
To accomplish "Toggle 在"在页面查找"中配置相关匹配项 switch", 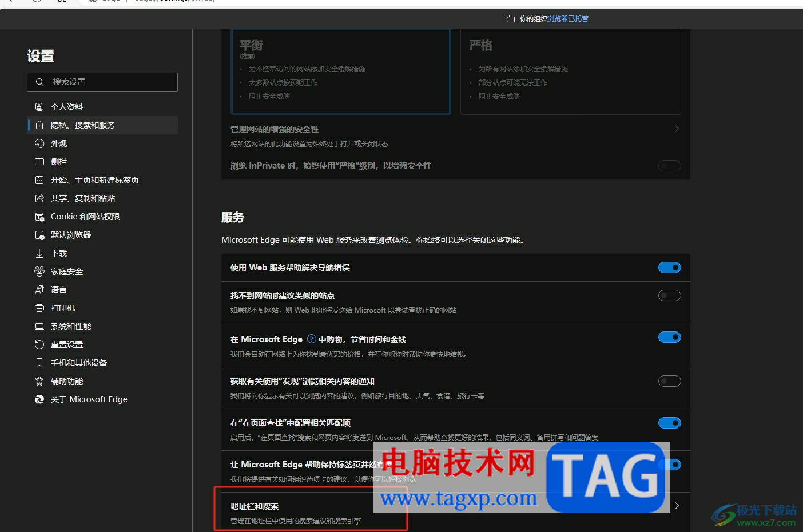I will point(670,423).
